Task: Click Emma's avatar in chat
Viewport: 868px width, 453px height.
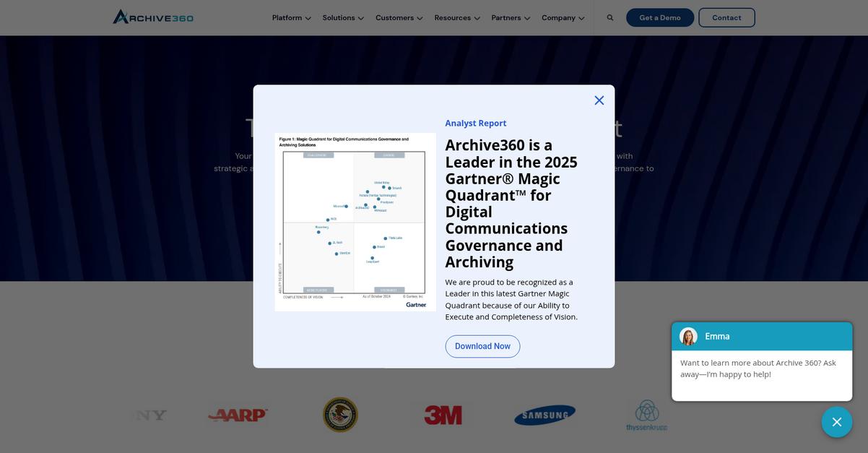Action: click(x=689, y=337)
